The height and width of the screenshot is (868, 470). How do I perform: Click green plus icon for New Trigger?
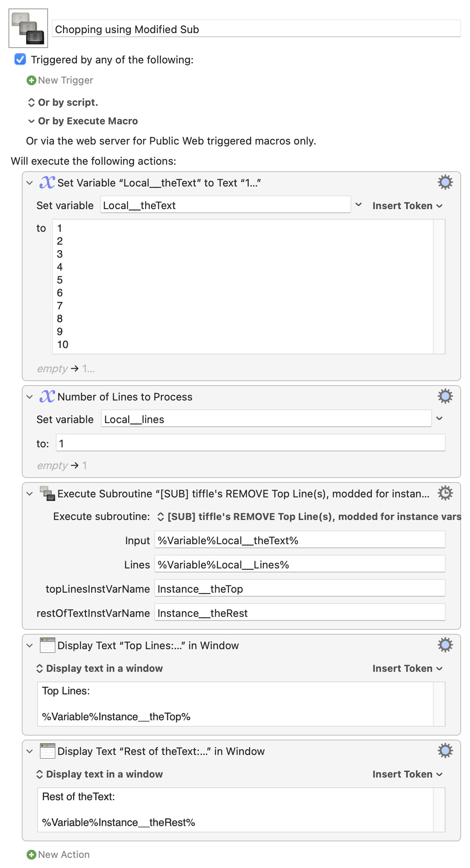[x=31, y=80]
